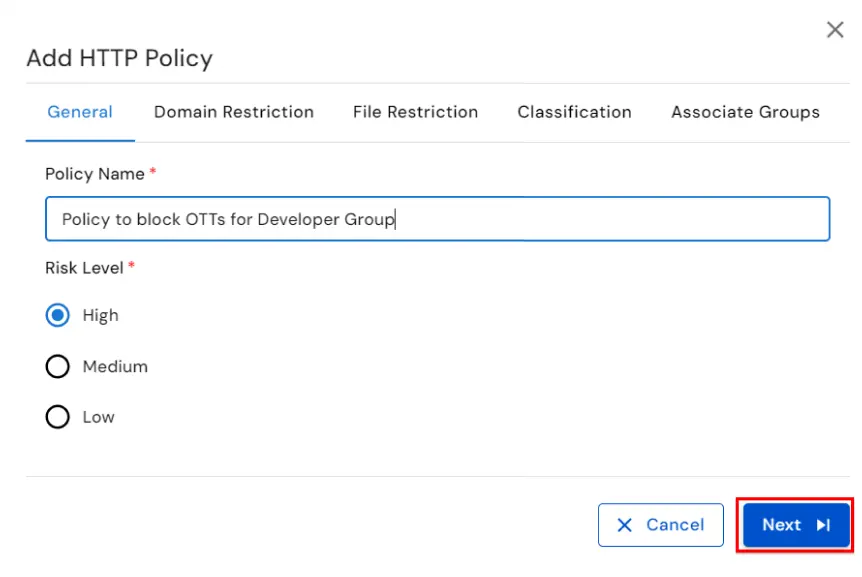Click the skip-forward arrow icon in Next button
Image resolution: width=862 pixels, height=577 pixels.
823,525
